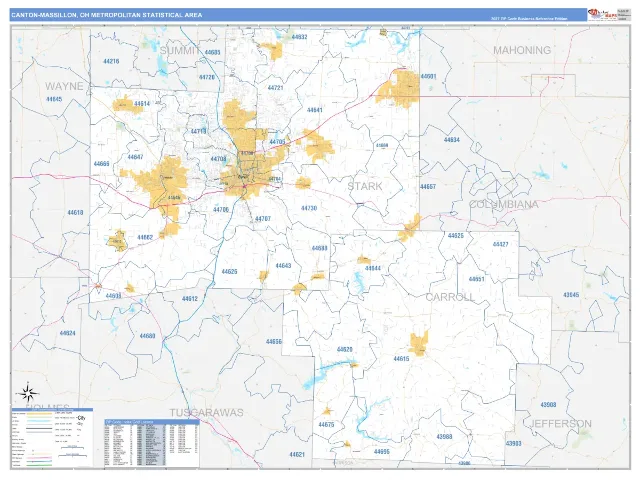
Task: Click ZIP code 44675
Action: [326, 425]
